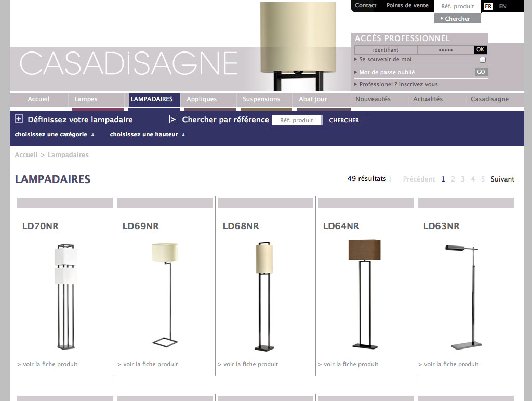532x401 pixels.
Task: Open "voir la fiche produit" link under LD70NR
Action: click(51, 364)
